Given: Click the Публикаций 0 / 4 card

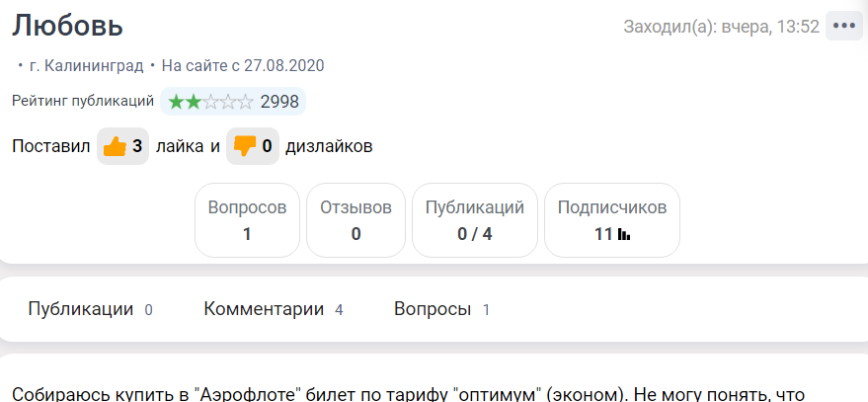Looking at the screenshot, I should click(474, 220).
